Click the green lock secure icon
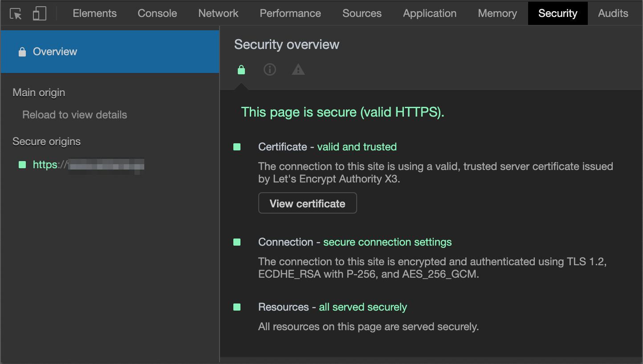This screenshot has width=643, height=364. coord(241,70)
